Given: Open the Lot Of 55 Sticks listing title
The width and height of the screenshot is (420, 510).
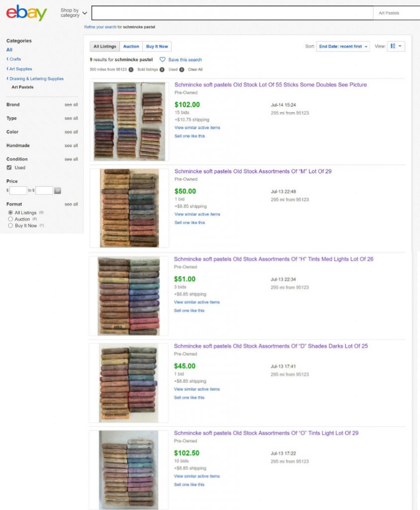Looking at the screenshot, I should (x=271, y=85).
